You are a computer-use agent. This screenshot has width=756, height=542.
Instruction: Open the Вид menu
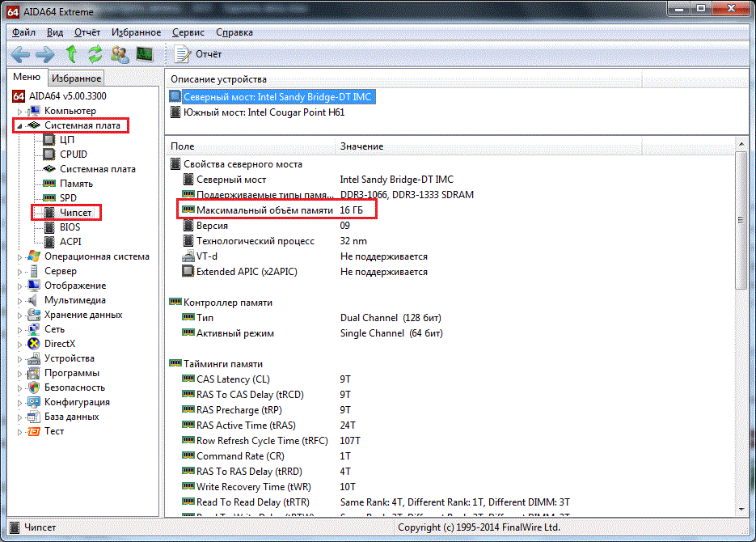click(x=55, y=32)
